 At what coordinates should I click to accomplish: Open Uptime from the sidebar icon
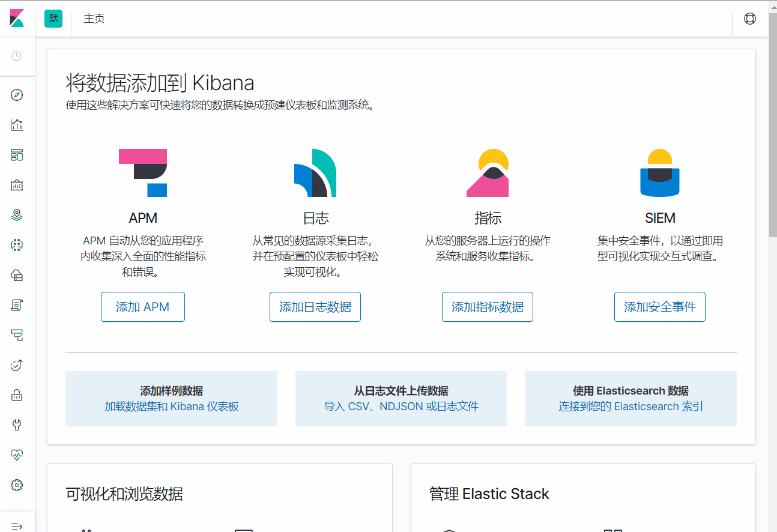click(x=17, y=365)
